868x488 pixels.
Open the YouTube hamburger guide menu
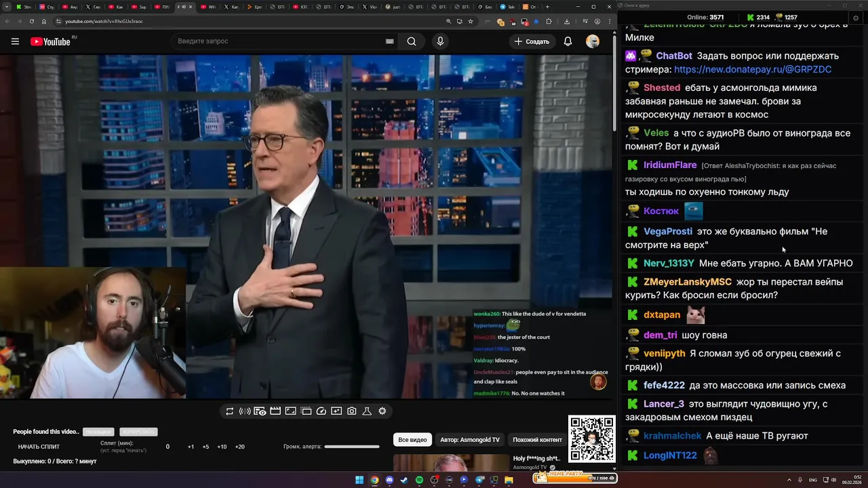[x=15, y=41]
